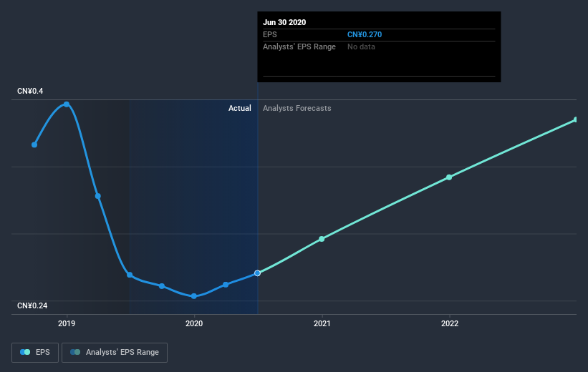Select the lowest EPS point at 2020

click(x=194, y=296)
